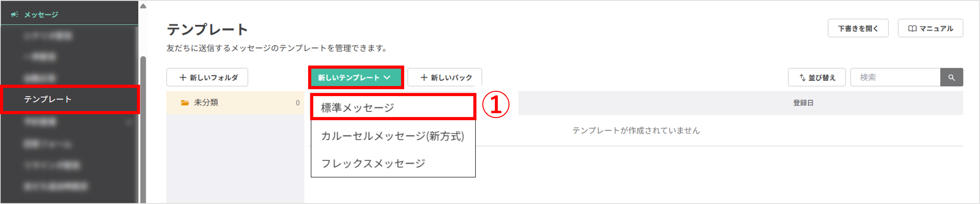Click the orange folder icon for 未分類

coord(185,103)
